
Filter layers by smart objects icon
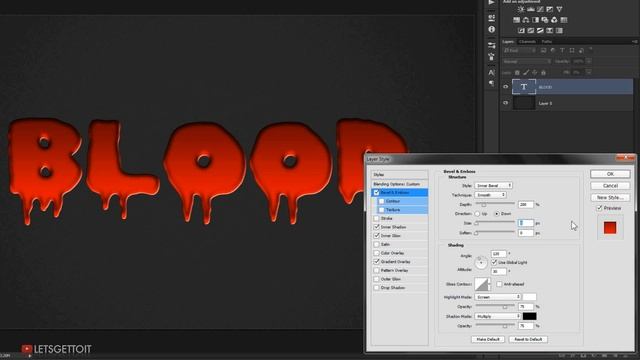pos(581,50)
